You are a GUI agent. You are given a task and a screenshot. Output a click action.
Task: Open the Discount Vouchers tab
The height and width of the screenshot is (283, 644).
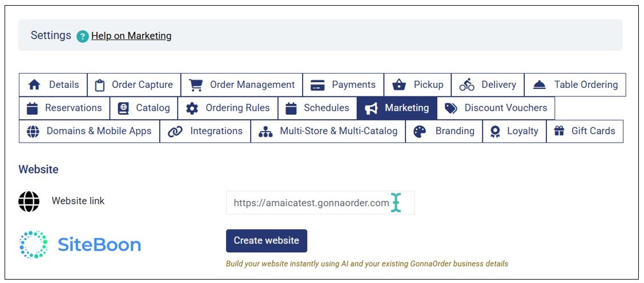496,108
